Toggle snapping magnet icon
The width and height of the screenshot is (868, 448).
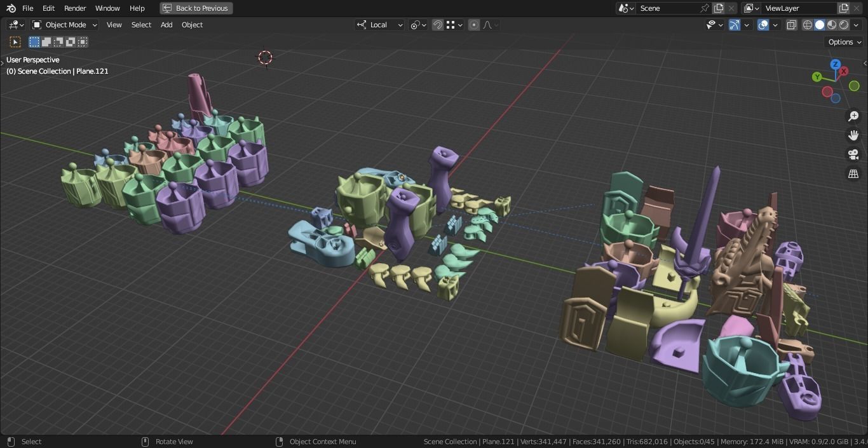438,25
